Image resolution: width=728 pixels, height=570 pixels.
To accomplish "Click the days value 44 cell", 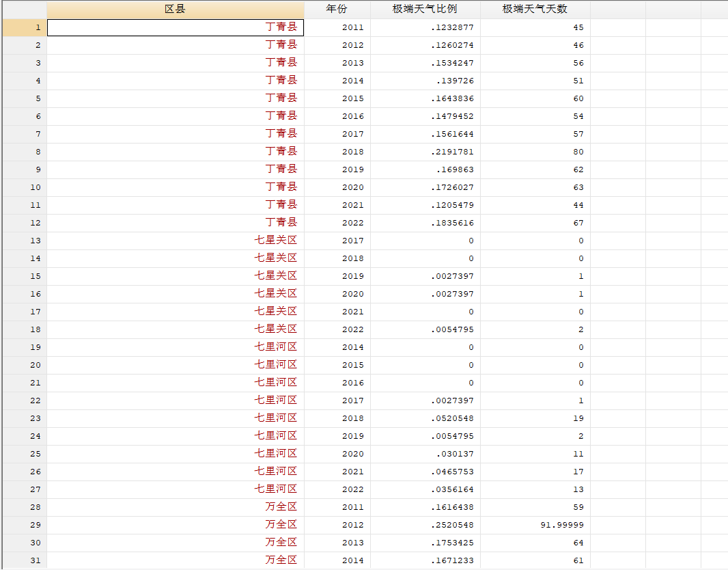I will tap(535, 205).
